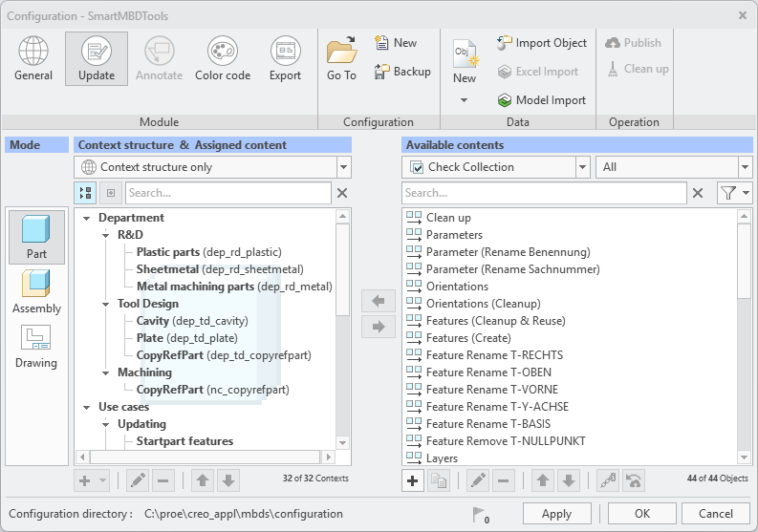
Task: Click the edit object pencil button
Action: [x=478, y=480]
